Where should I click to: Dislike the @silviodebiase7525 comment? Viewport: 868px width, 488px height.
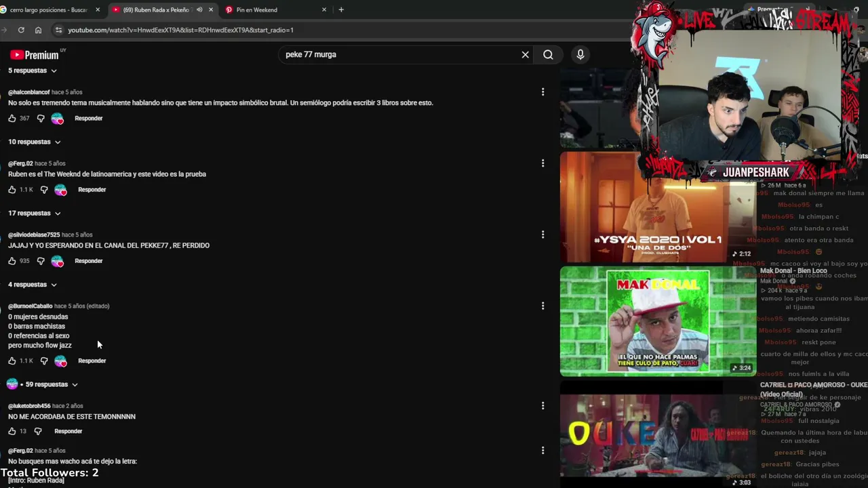pos(41,261)
